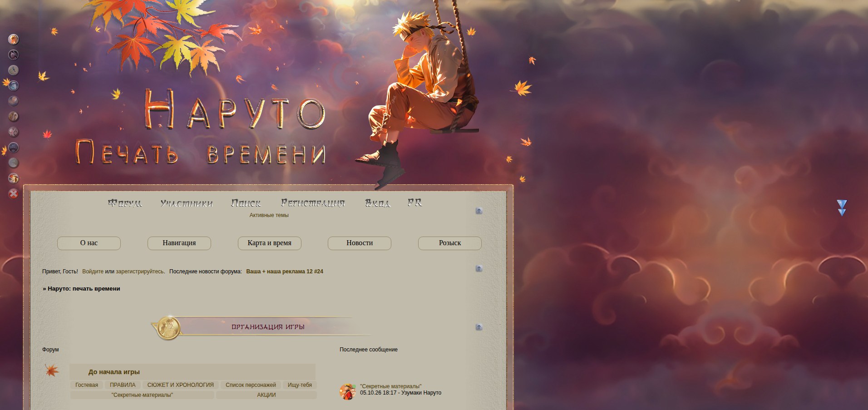Open the PR menu item

pos(415,203)
